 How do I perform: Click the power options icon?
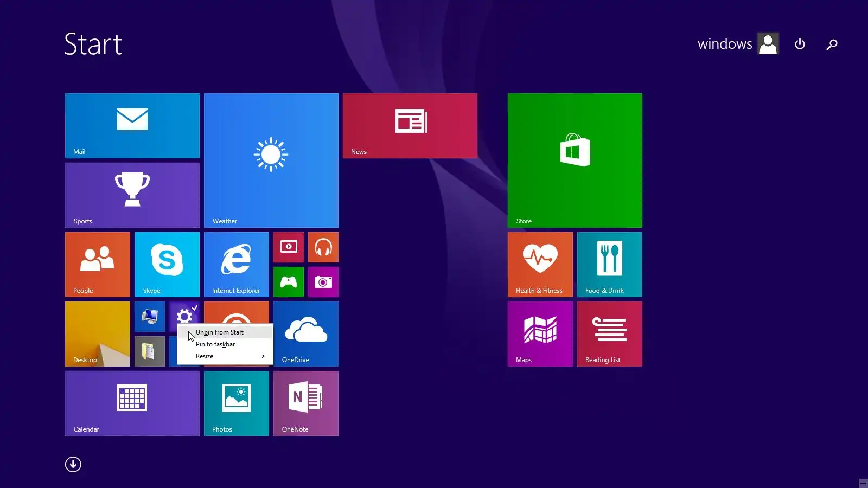[800, 44]
